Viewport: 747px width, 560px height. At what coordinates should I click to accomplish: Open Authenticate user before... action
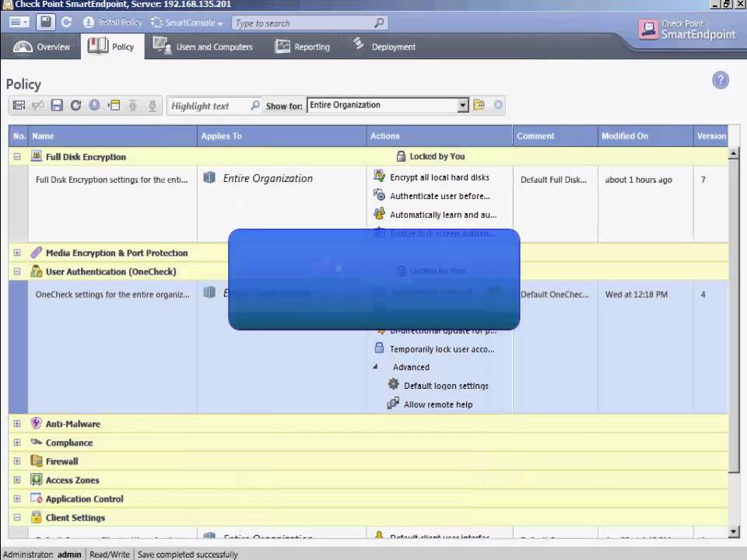coord(440,196)
